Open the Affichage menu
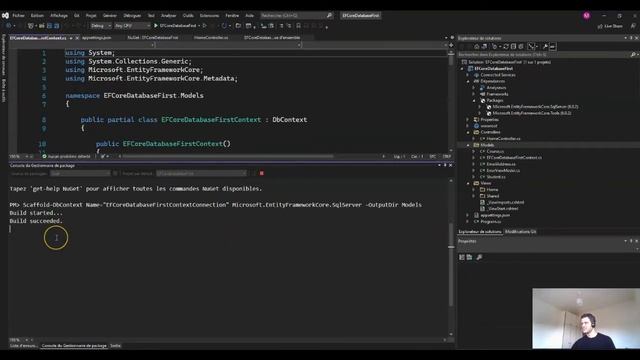640x360 pixels. coord(59,16)
